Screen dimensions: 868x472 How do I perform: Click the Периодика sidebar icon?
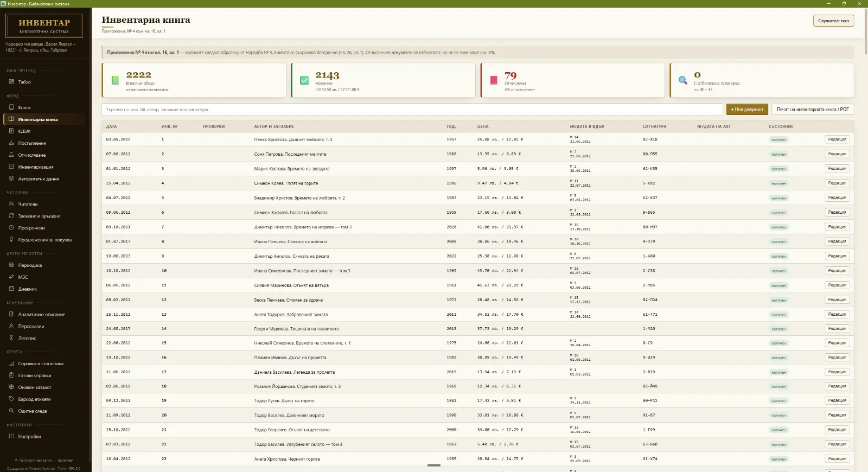pyautogui.click(x=11, y=265)
